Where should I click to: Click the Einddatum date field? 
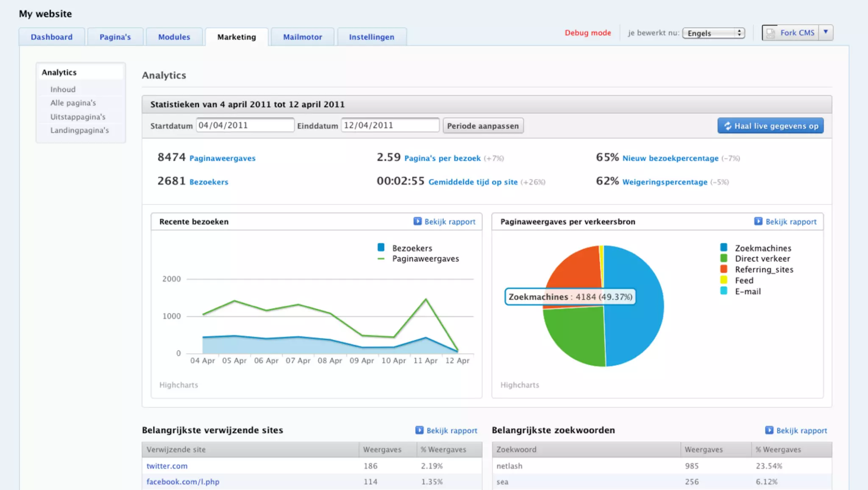click(x=389, y=125)
